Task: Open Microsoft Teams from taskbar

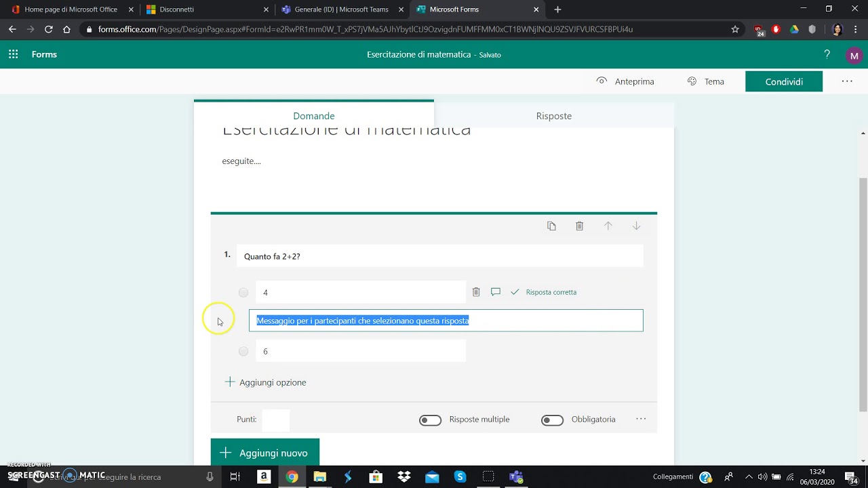Action: click(x=516, y=476)
